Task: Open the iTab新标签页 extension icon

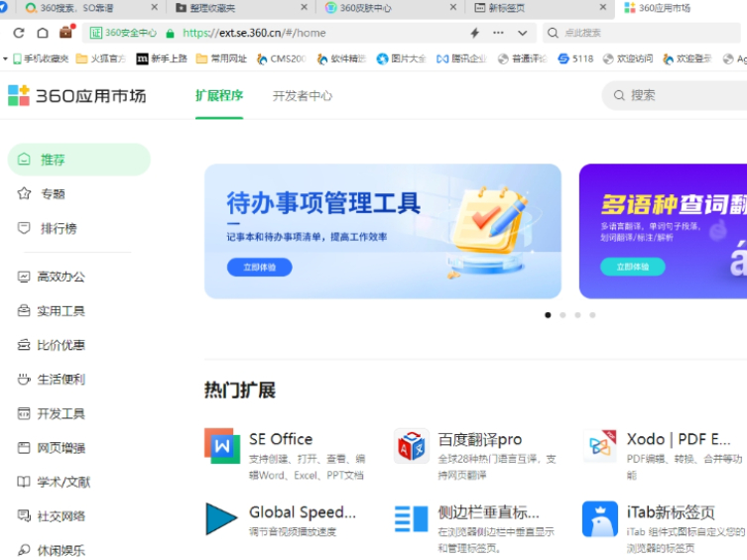Action: [600, 518]
